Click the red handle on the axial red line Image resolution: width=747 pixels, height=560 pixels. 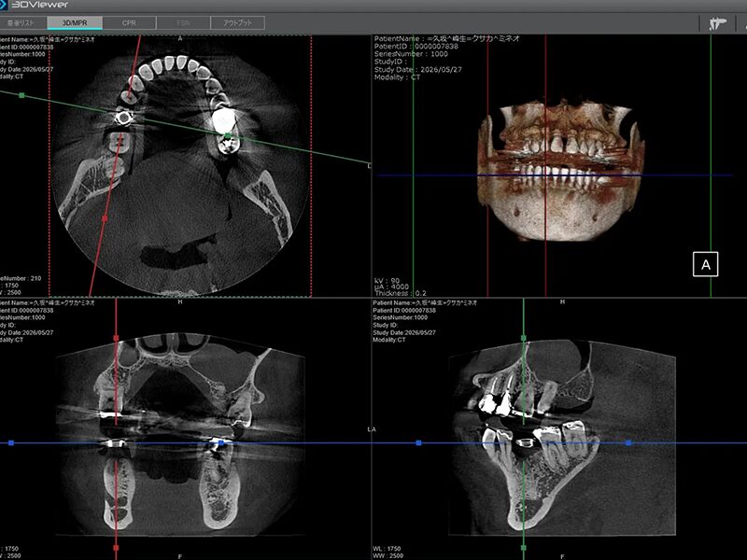click(105, 218)
